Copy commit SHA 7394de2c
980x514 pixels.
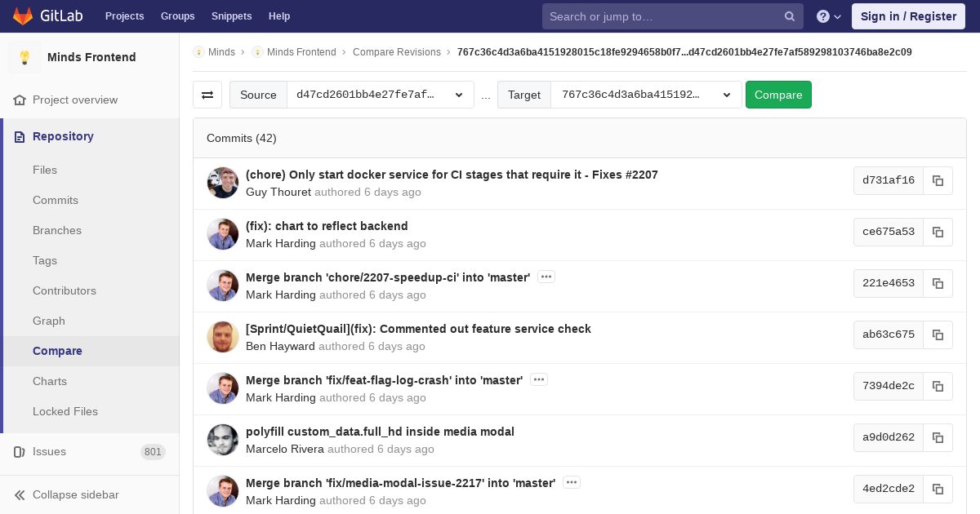coord(938,386)
